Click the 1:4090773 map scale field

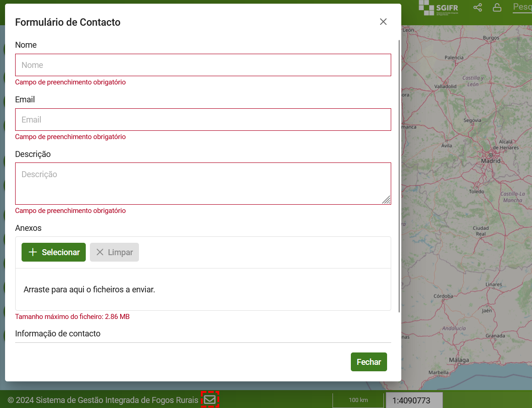pos(414,400)
